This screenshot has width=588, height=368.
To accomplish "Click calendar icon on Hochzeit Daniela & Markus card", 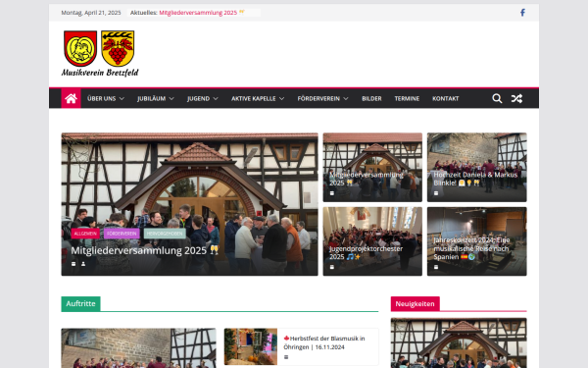I will click(436, 193).
